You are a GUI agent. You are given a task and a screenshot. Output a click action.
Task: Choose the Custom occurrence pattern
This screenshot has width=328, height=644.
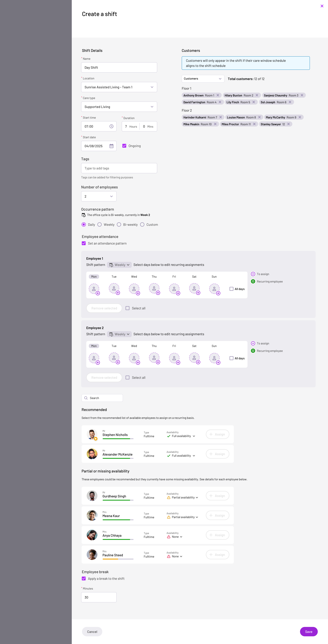(x=142, y=224)
